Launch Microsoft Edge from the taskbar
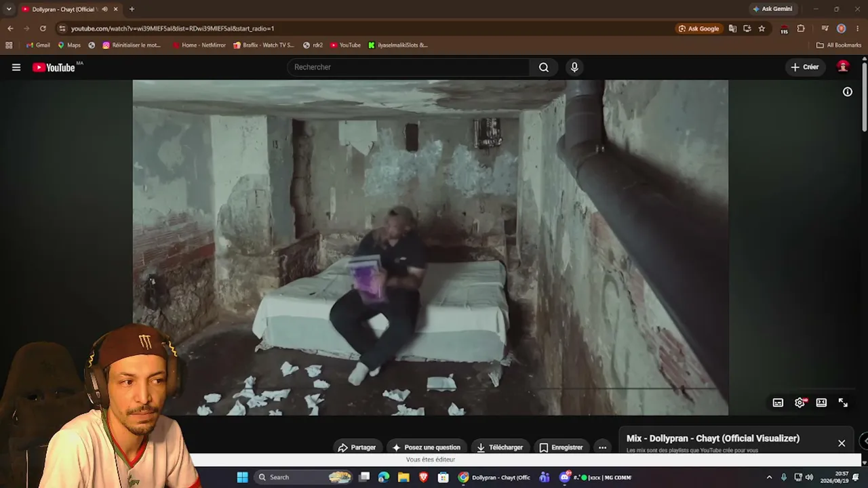Screen dimensions: 868x488 pyautogui.click(x=384, y=477)
